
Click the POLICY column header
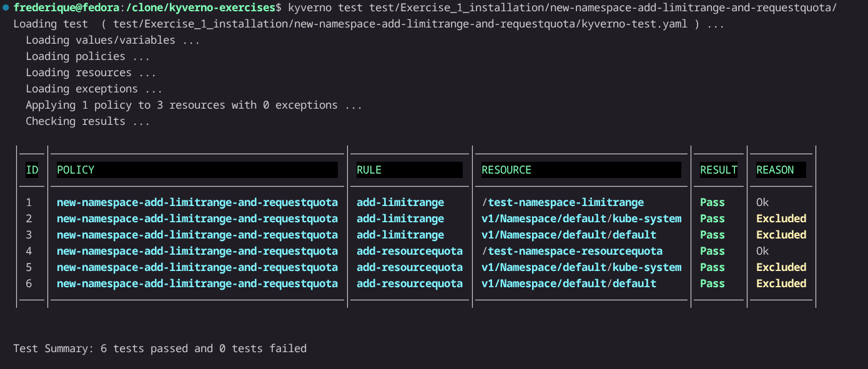point(197,170)
